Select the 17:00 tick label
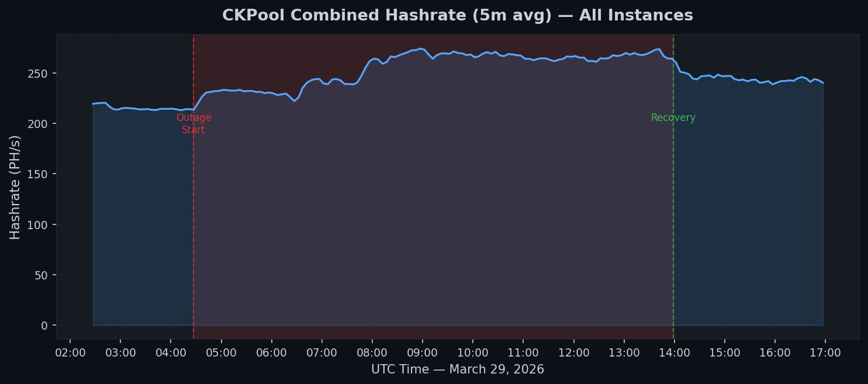Viewport: 868px width, 384px height. [x=826, y=352]
